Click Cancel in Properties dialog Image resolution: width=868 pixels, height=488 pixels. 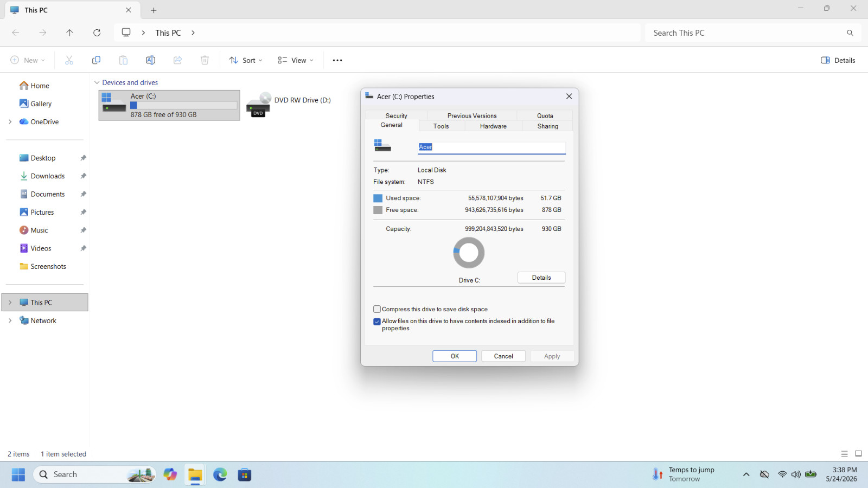point(503,356)
